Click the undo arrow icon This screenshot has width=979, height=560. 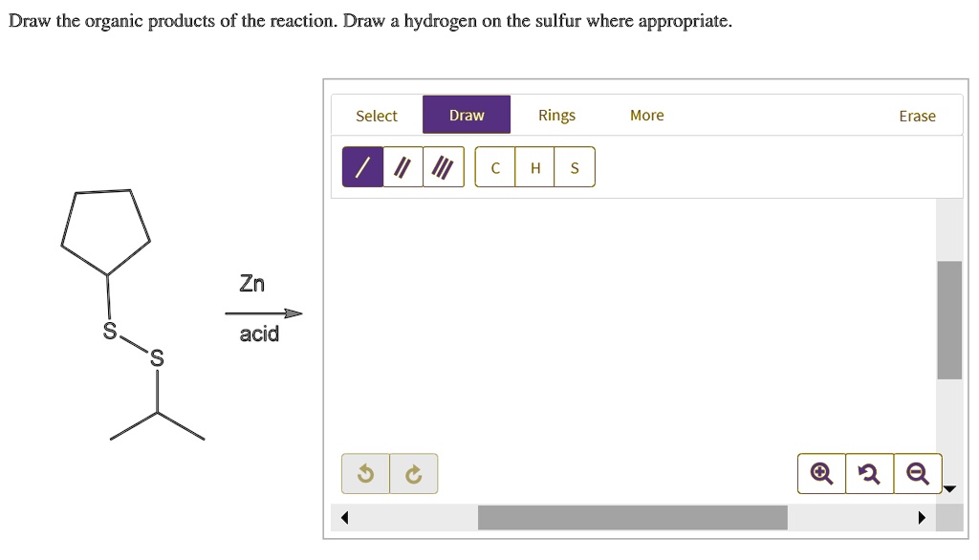364,472
